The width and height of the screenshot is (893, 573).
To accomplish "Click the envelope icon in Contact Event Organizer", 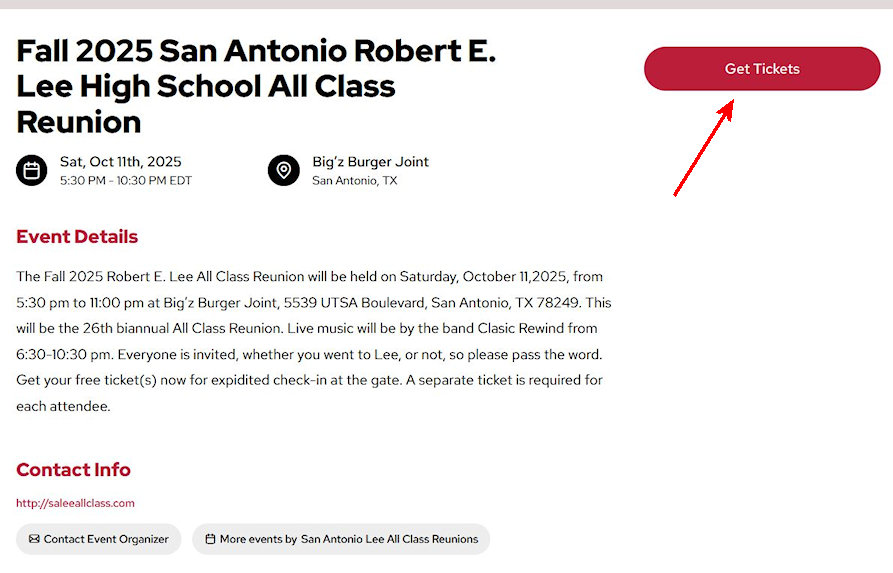I will [x=34, y=539].
